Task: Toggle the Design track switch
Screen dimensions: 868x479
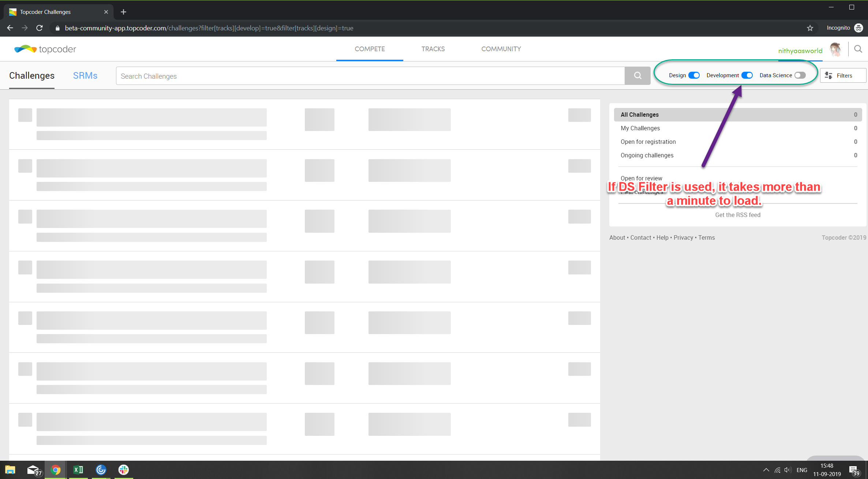Action: pos(694,75)
